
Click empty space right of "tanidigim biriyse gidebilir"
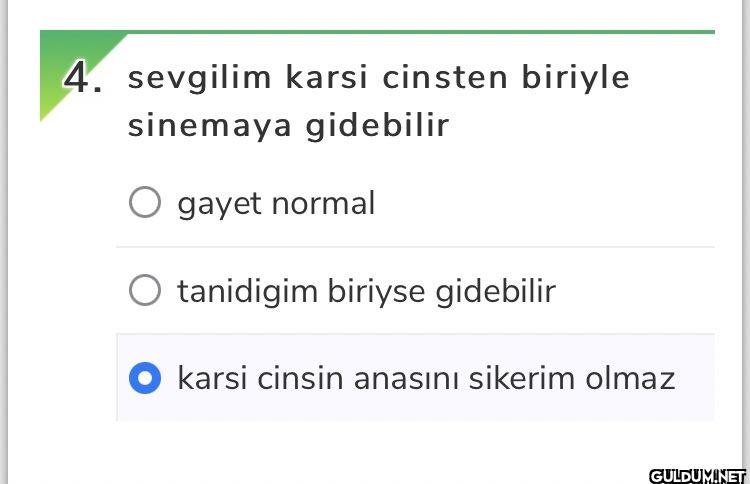click(x=640, y=291)
